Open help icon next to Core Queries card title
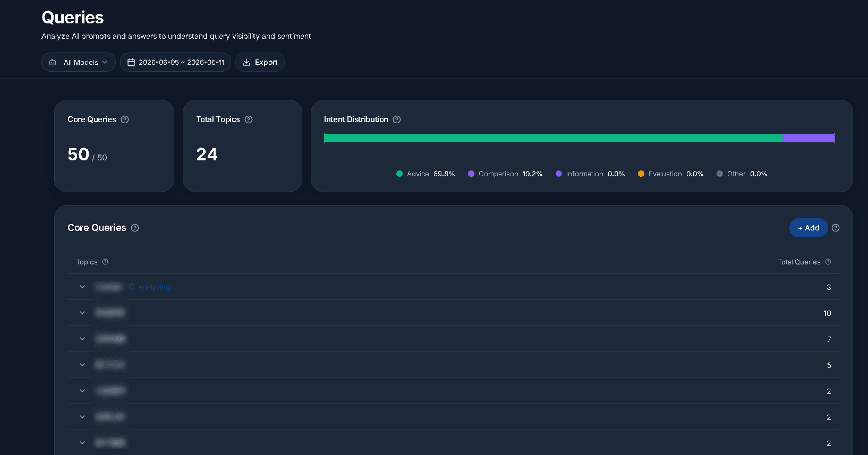Image resolution: width=868 pixels, height=455 pixels. point(125,119)
